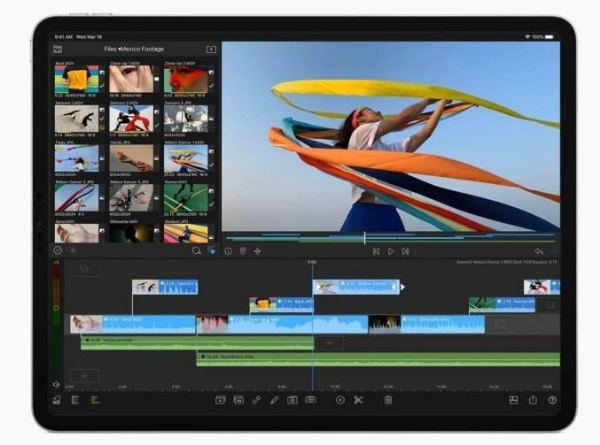The image size is (600, 445).
Task: Tap the track headers icon in bottom toolbar
Action: (x=75, y=400)
